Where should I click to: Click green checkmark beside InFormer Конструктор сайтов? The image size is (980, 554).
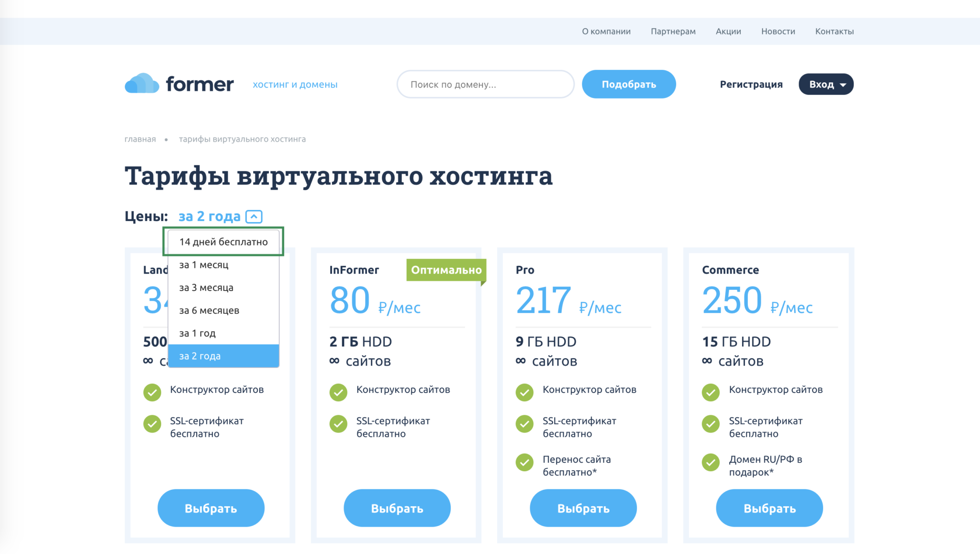pos(338,392)
